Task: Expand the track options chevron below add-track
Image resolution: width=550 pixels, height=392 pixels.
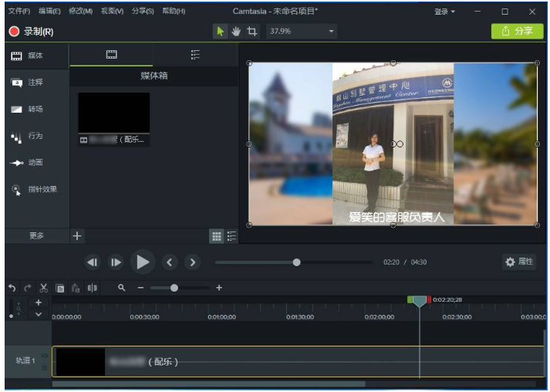Action: click(39, 314)
